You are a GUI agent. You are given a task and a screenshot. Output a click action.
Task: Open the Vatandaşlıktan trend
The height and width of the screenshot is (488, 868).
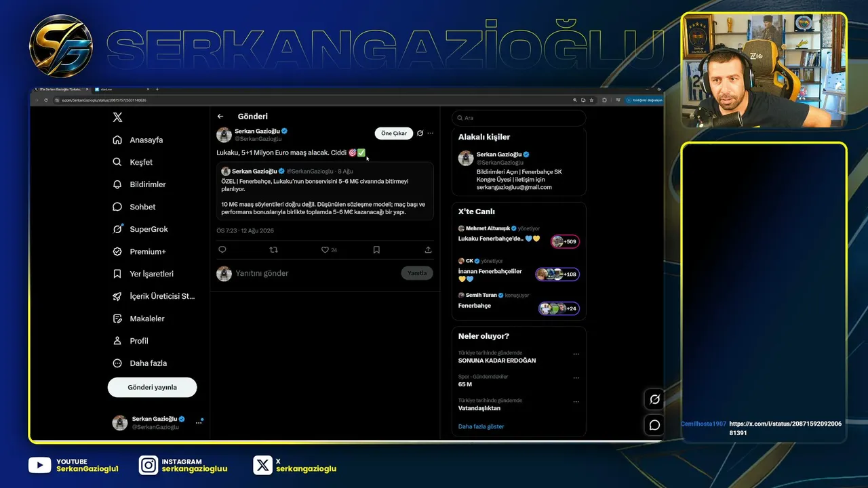click(x=479, y=408)
